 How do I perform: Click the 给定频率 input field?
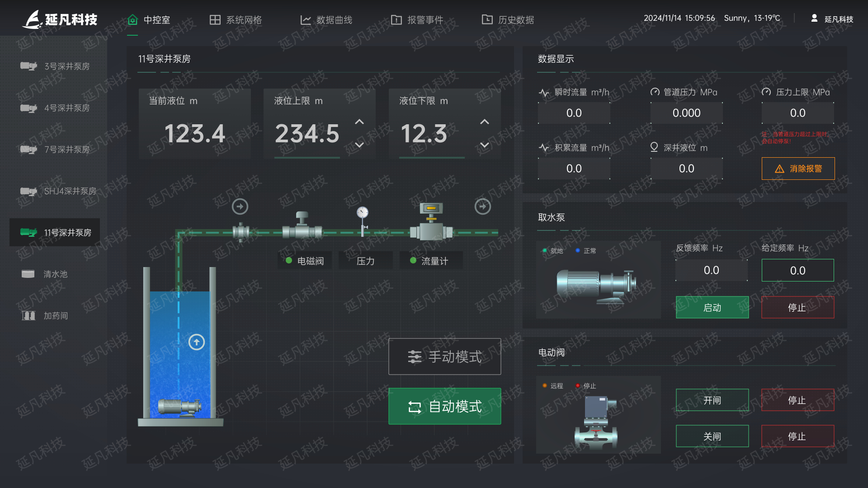(797, 270)
